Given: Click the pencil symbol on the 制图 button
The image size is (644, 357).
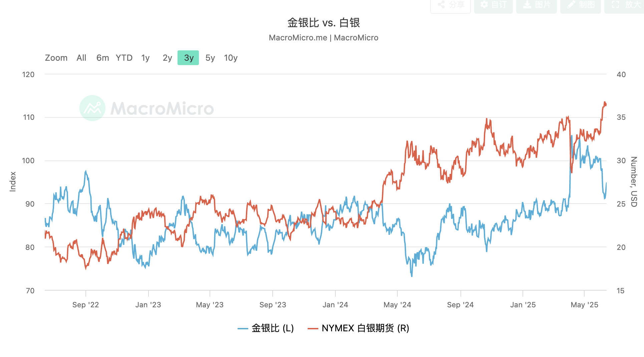Looking at the screenshot, I should 571,5.
